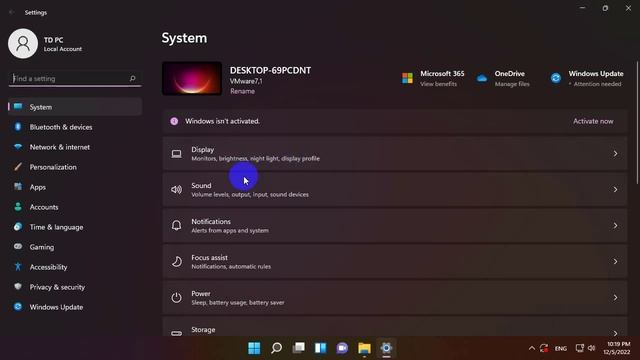This screenshot has height=360, width=640.
Task: Click Activate now
Action: tap(593, 121)
